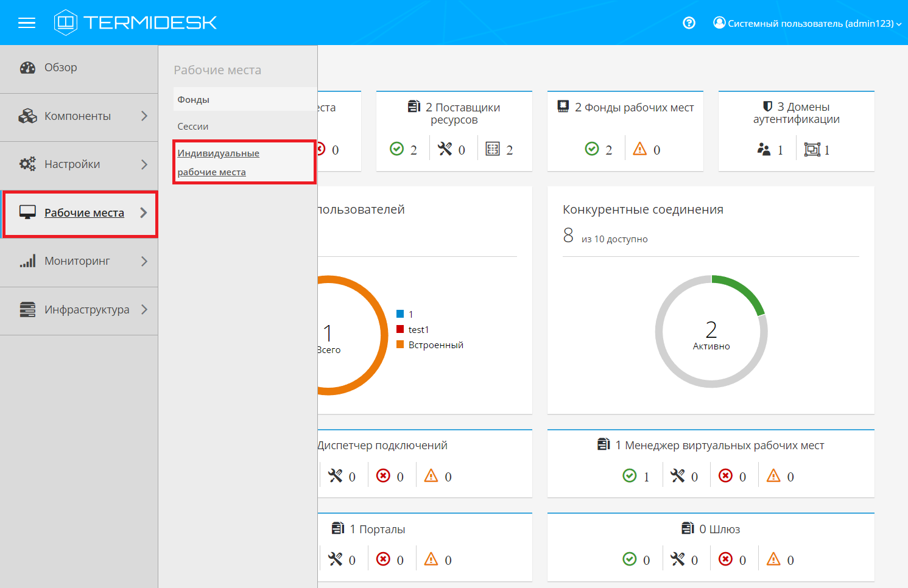Select Фонды in the submenu

(194, 99)
